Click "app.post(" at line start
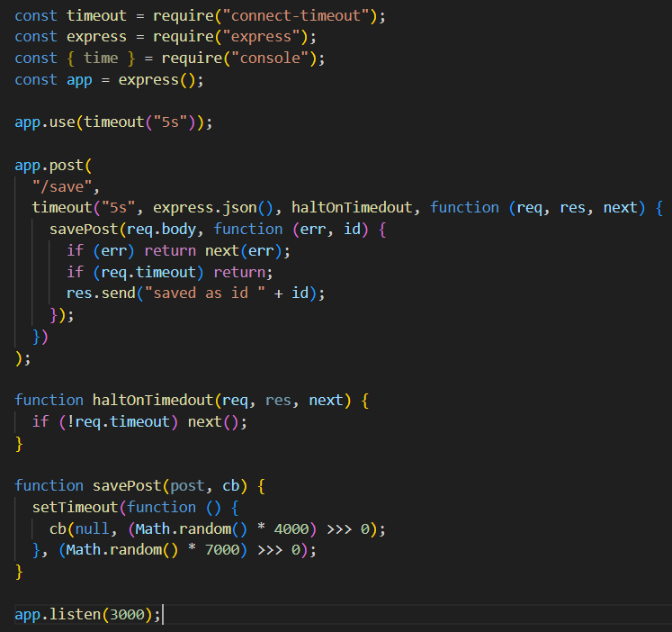 click(x=54, y=166)
